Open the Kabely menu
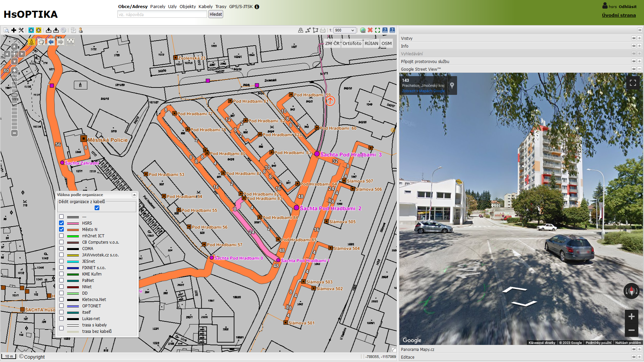Image resolution: width=644 pixels, height=362 pixels. point(205,6)
